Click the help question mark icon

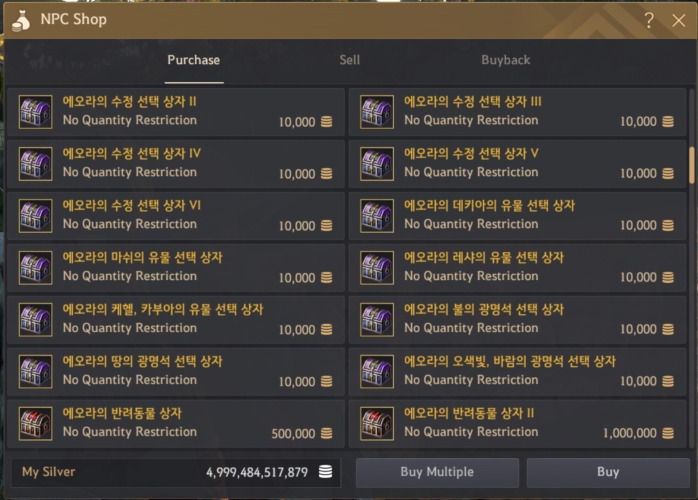point(649,20)
